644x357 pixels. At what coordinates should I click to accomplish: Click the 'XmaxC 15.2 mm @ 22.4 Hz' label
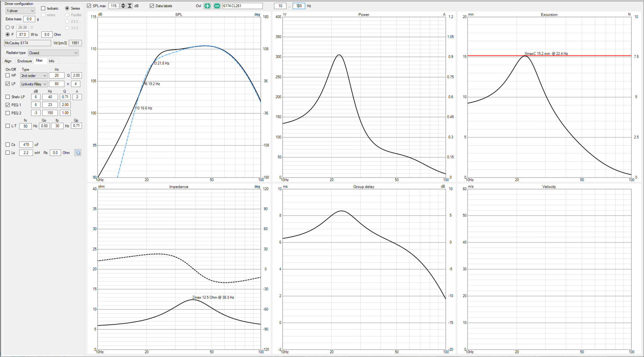[546, 54]
